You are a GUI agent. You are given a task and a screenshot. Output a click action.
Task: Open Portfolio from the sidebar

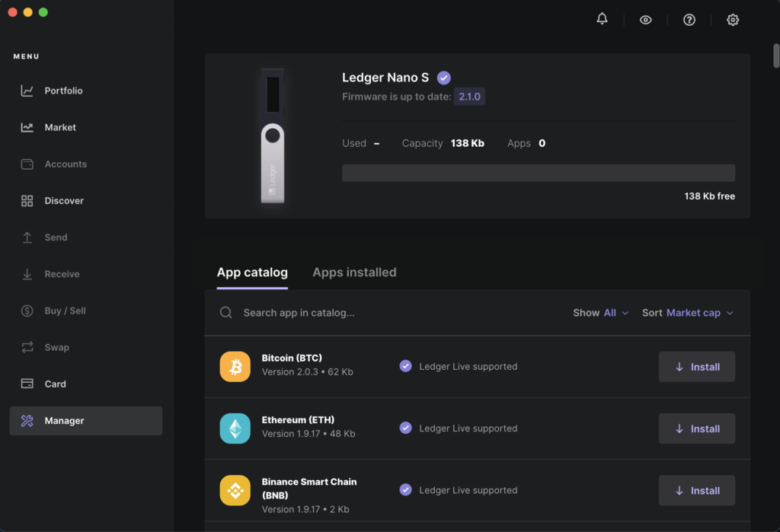coord(63,91)
